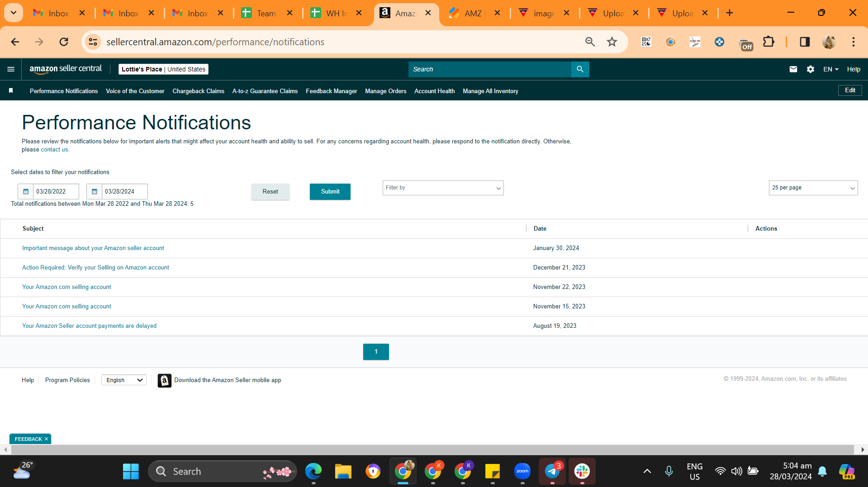Image resolution: width=868 pixels, height=487 pixels.
Task: Open Slack from the taskbar
Action: click(582, 472)
